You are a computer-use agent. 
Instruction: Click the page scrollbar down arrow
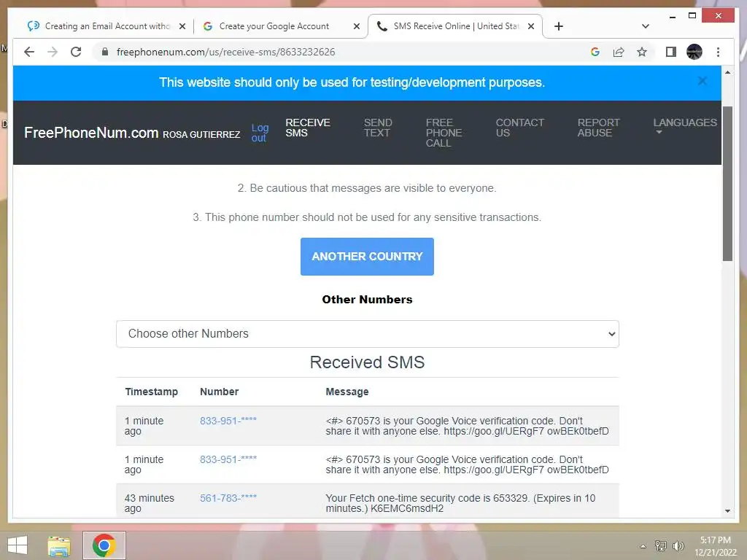pos(727,511)
